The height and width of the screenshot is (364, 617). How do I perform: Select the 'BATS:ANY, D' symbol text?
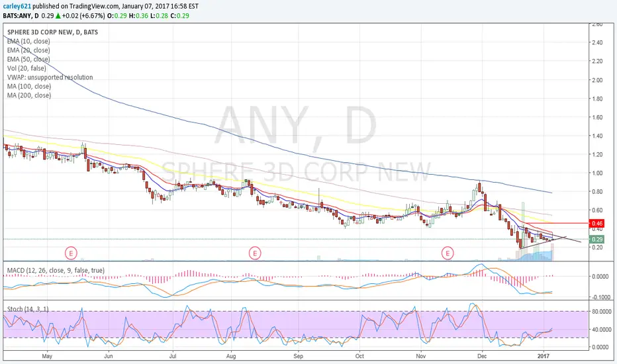21,16
